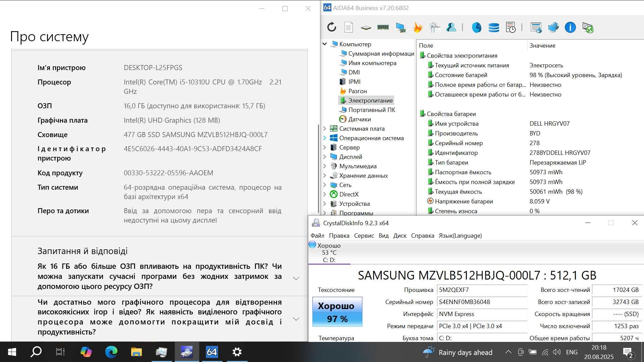Image resolution: width=644 pixels, height=362 pixels.
Task: Open the scheduled report clock icon in AIDA64
Action: pyautogui.click(x=511, y=27)
